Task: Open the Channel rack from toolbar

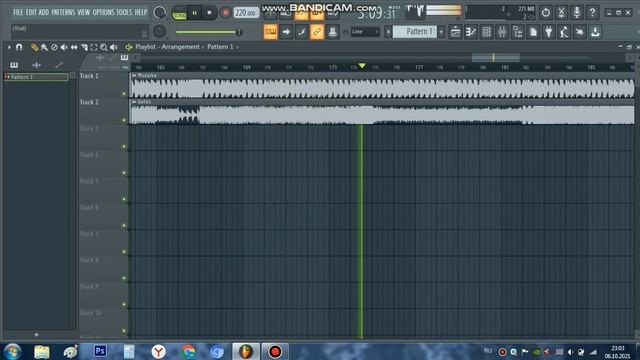Action: coord(487,32)
